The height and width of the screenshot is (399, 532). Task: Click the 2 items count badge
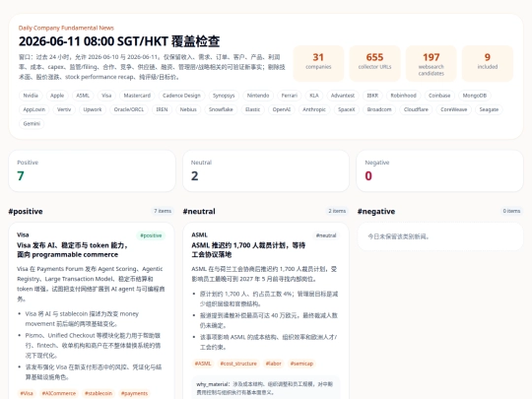tap(337, 211)
